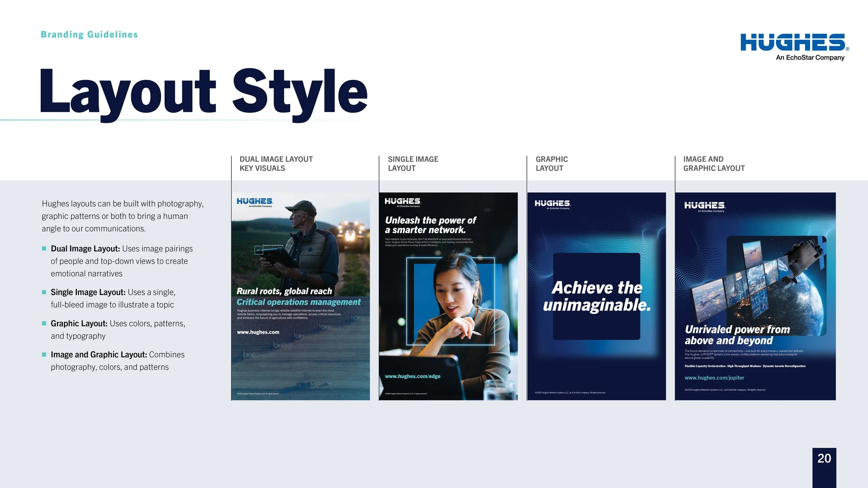This screenshot has width=868, height=488.
Task: Click the Remote Crop Monitoring square marker
Action: [259, 250]
